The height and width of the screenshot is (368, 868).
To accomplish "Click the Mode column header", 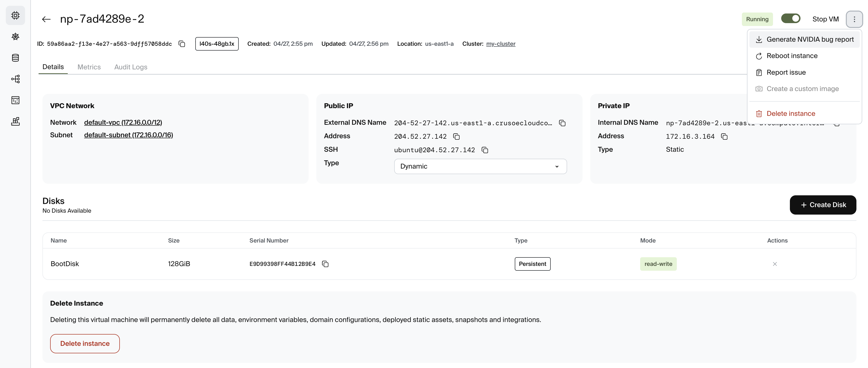I will 648,240.
